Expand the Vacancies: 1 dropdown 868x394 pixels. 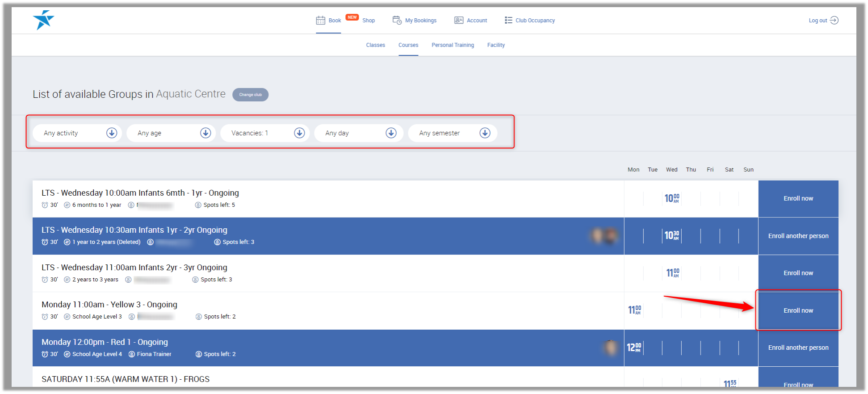pos(299,133)
